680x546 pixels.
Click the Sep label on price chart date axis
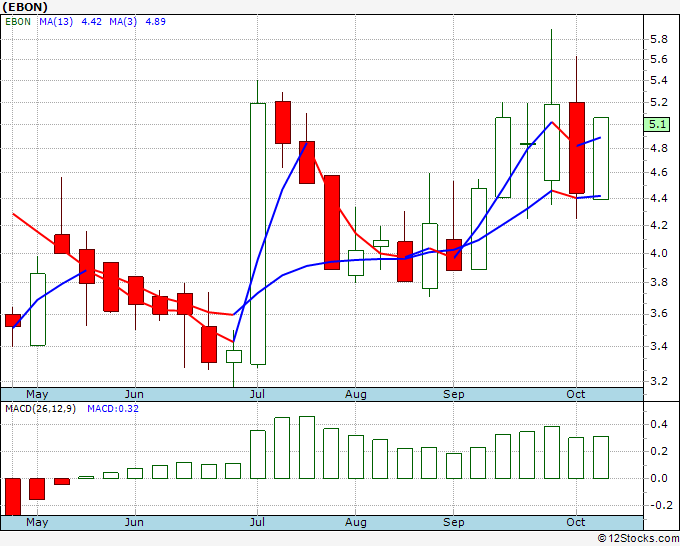454,395
